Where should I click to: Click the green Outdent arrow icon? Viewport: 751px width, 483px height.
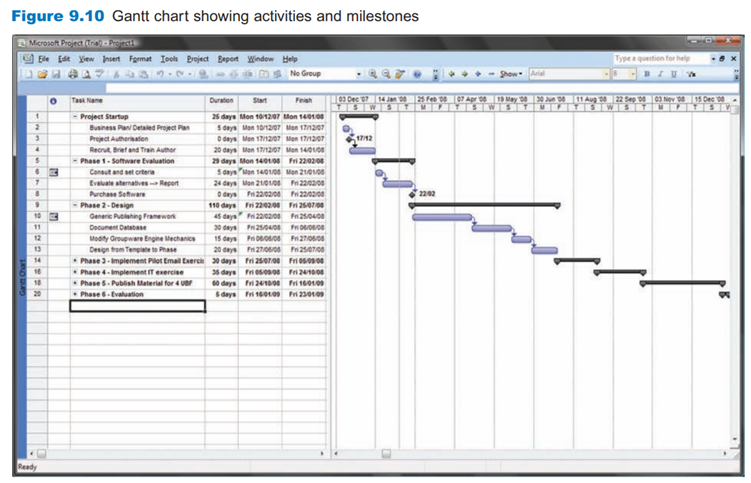click(x=451, y=74)
